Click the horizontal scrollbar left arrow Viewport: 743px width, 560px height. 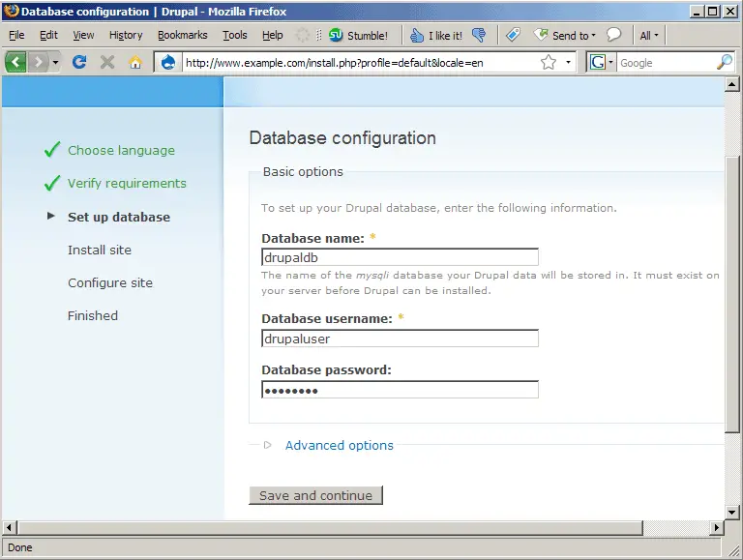point(9,527)
